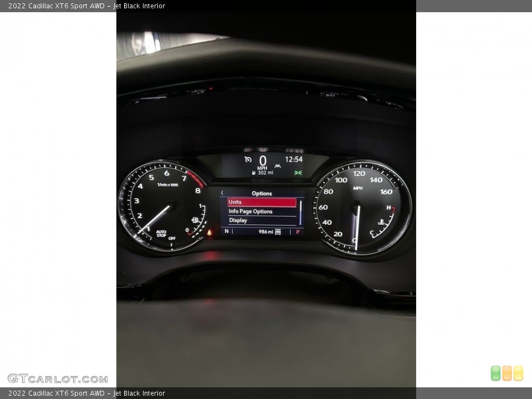
Task: Click the fuel pump range icon by 302 mi
Action: tap(253, 173)
